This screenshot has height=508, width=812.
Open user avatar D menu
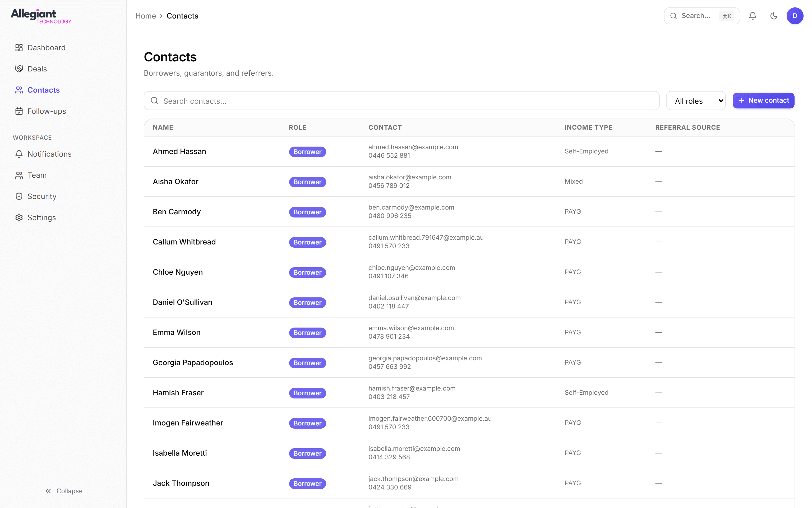(x=795, y=16)
